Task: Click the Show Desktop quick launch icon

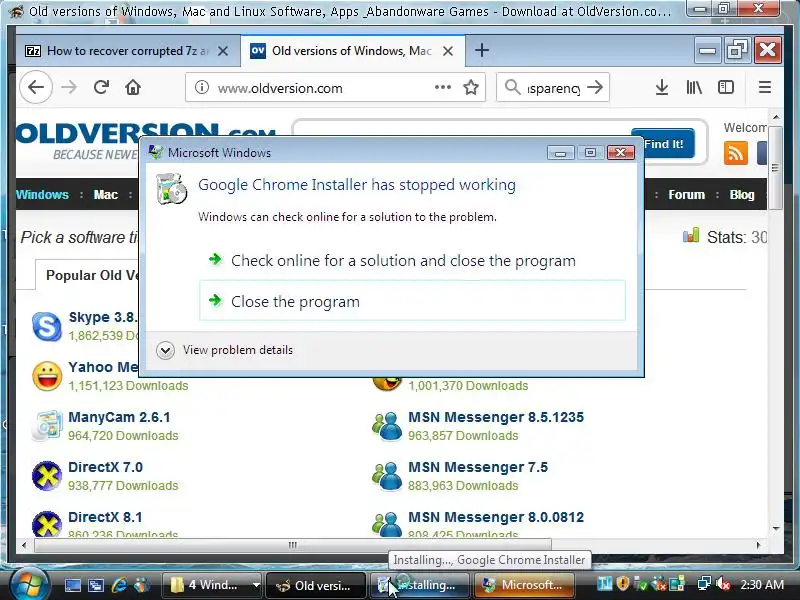Action: (72, 585)
